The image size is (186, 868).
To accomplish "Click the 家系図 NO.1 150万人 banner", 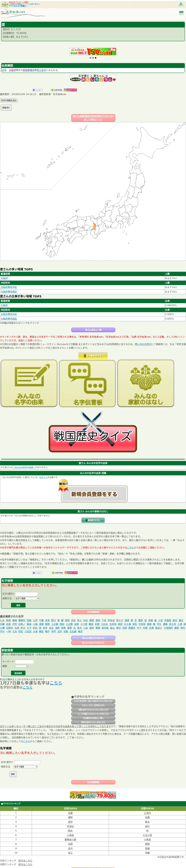I will (x=93, y=52).
